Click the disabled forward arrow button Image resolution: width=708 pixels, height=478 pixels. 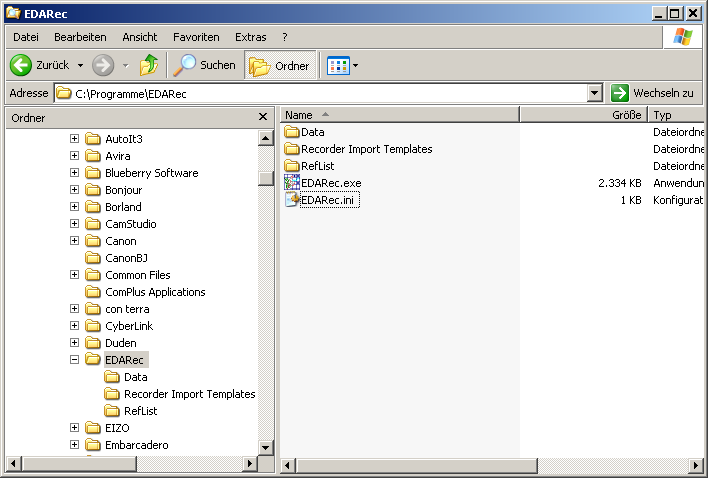point(103,65)
